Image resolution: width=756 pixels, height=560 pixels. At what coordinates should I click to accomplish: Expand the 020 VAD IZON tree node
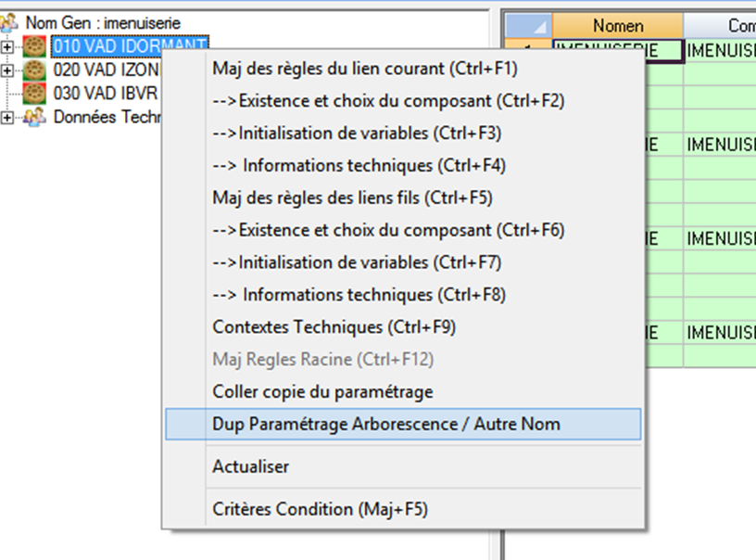point(8,70)
